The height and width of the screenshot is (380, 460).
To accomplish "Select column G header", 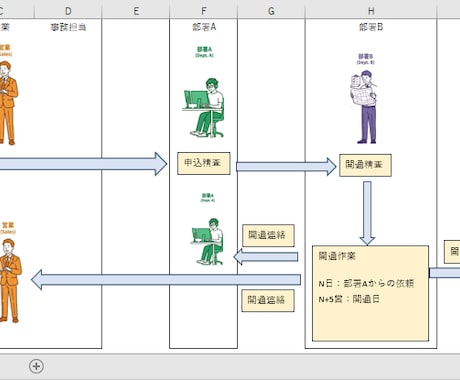I will 271,11.
